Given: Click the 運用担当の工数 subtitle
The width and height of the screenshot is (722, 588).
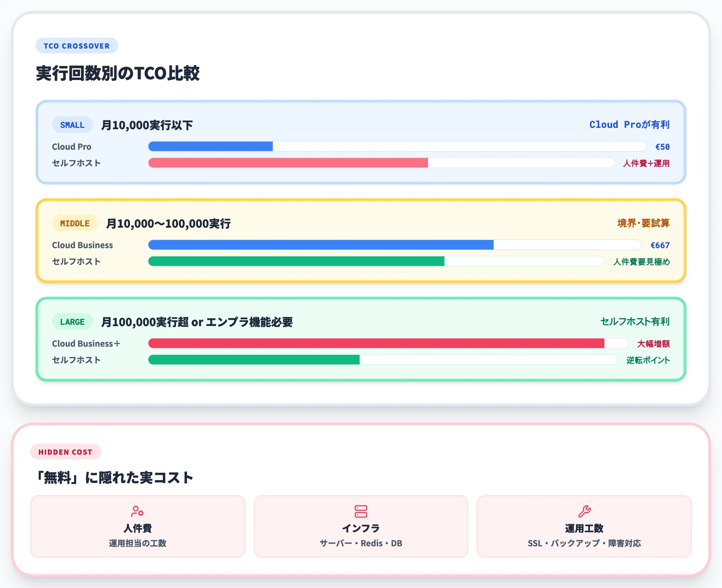Looking at the screenshot, I should click(138, 543).
